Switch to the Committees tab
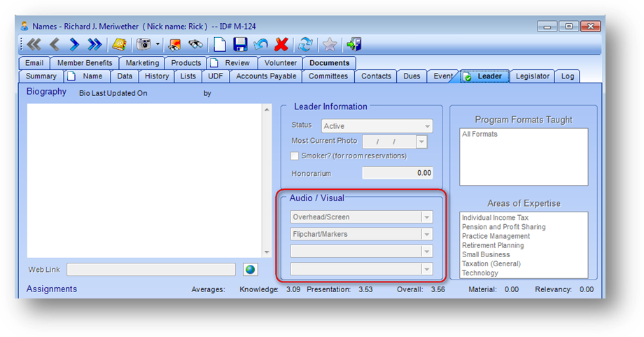Viewport: 644px width, 337px height. click(328, 76)
